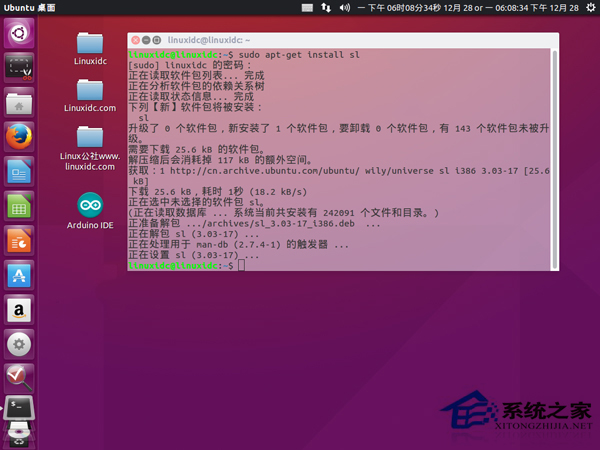Open the keyboard input indicator in top panel
600x450 pixels.
tap(307, 8)
